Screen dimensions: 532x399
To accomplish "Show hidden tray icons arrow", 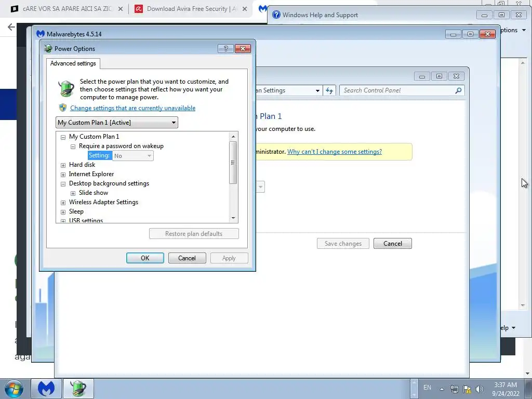I will tap(442, 389).
